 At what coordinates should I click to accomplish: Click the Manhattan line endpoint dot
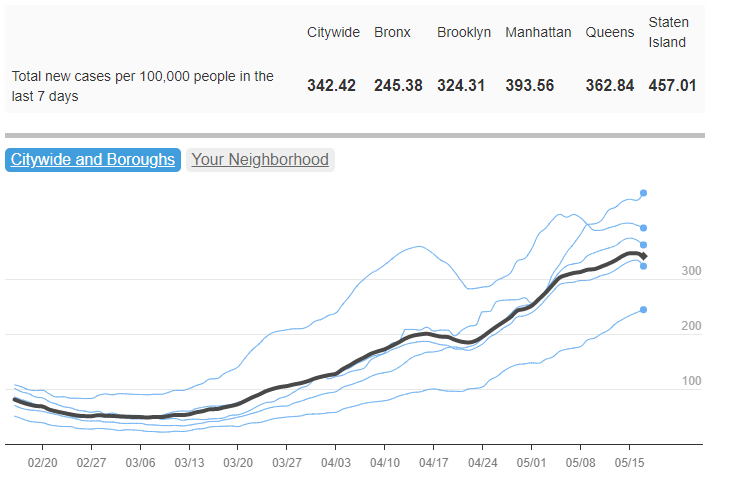point(644,228)
